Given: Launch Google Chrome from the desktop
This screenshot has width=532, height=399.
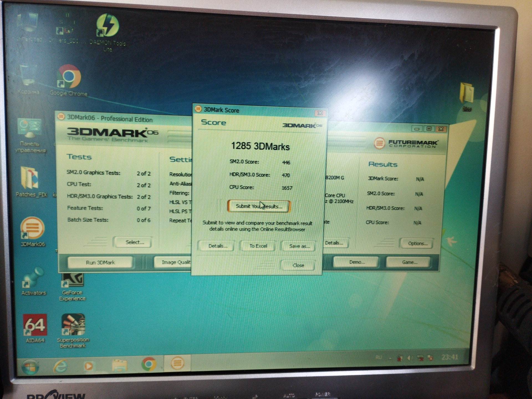Looking at the screenshot, I should (x=69, y=80).
